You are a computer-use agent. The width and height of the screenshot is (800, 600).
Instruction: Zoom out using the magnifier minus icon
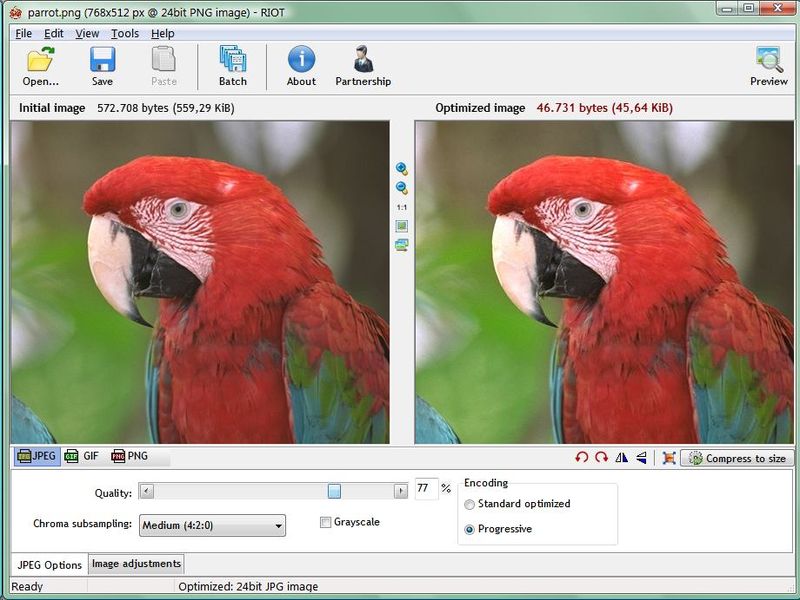pyautogui.click(x=402, y=188)
